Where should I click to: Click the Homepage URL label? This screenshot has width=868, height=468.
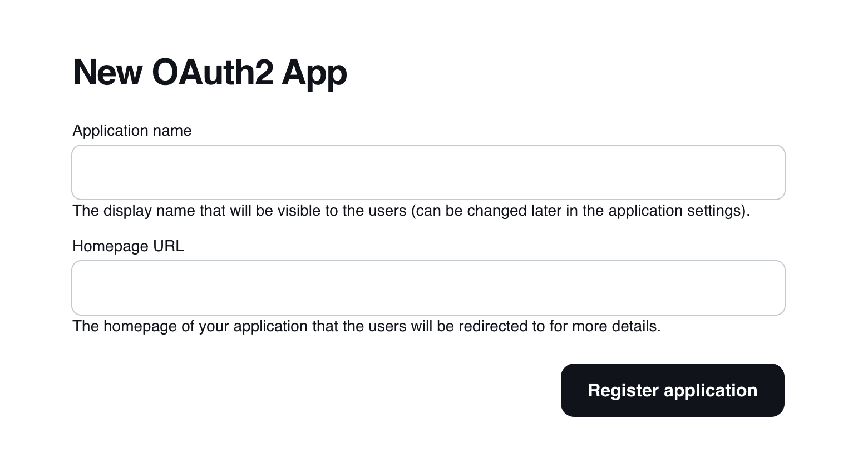127,246
